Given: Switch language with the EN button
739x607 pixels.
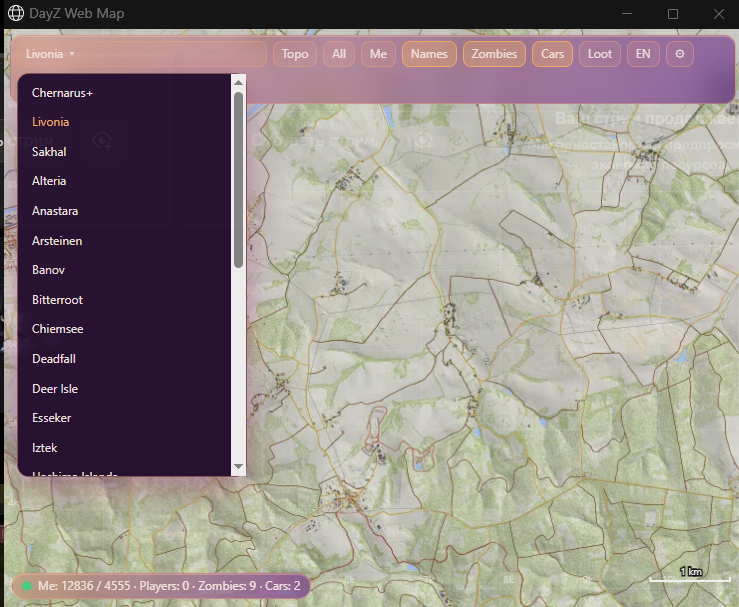Looking at the screenshot, I should 643,54.
